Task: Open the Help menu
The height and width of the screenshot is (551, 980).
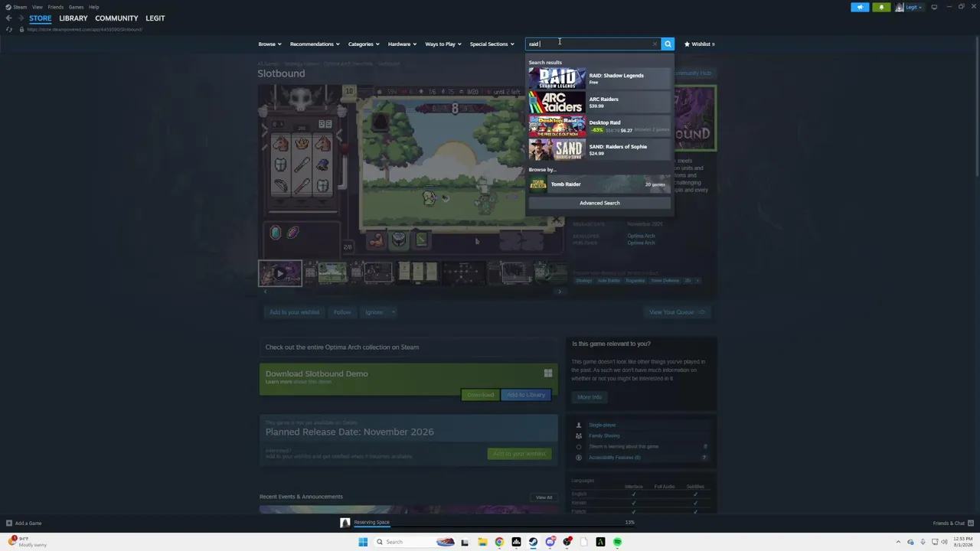Action: [x=93, y=7]
